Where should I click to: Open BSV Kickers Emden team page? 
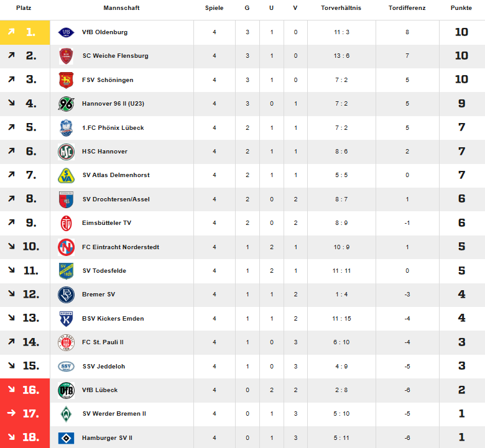[x=113, y=319]
